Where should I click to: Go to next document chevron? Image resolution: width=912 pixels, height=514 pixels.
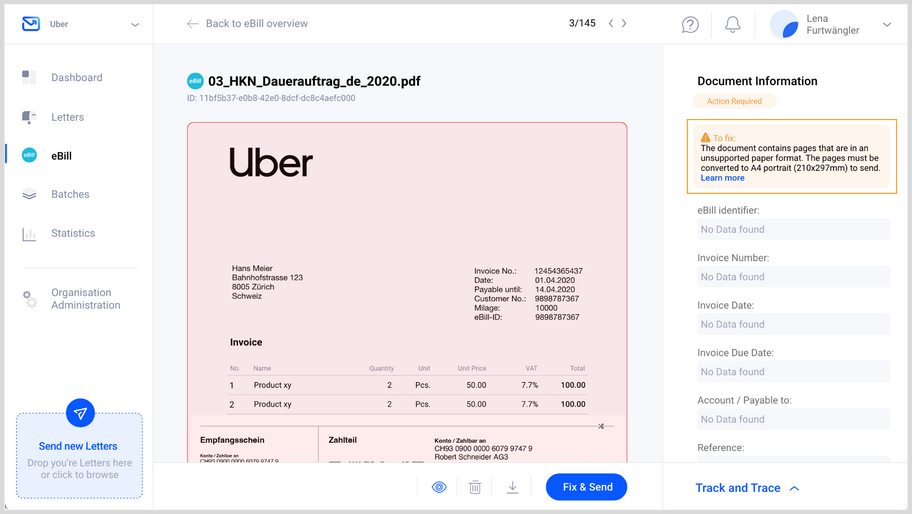(624, 23)
